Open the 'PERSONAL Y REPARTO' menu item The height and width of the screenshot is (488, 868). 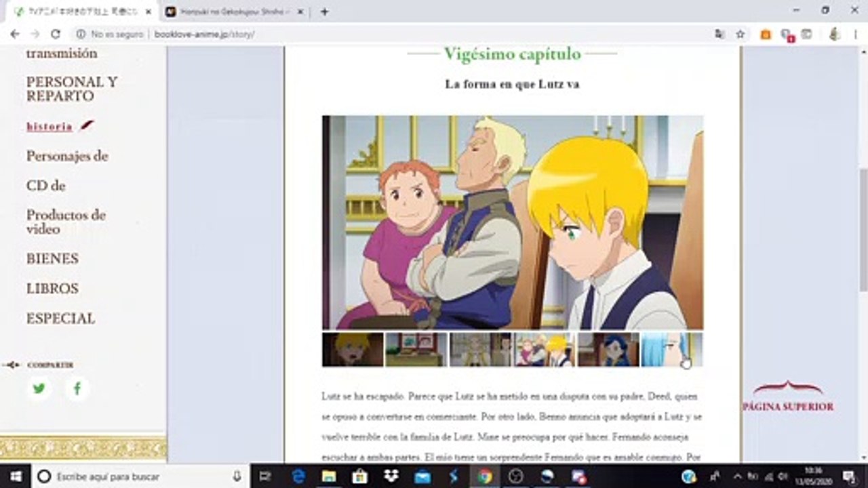72,89
